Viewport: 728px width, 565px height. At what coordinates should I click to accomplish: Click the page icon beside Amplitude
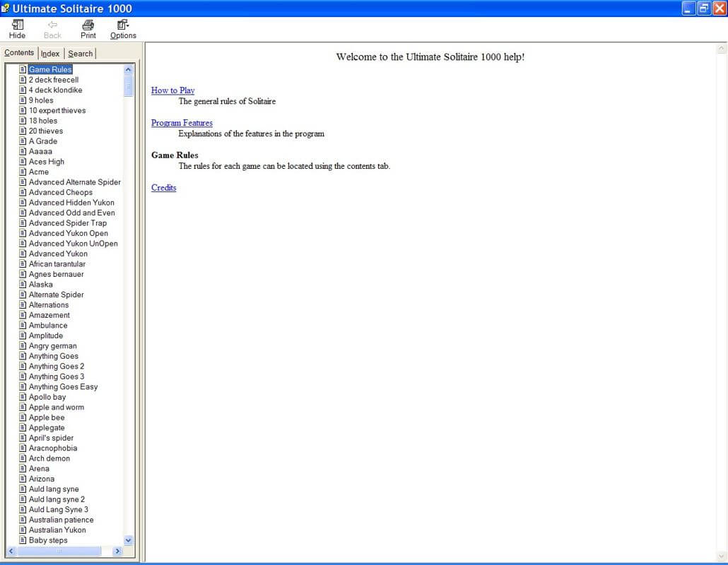(23, 335)
